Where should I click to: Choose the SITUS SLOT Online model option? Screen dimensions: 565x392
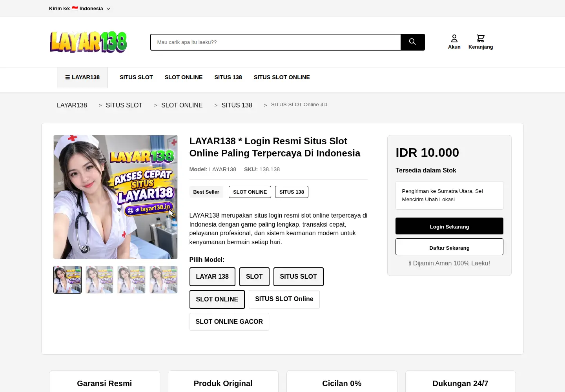pyautogui.click(x=284, y=299)
